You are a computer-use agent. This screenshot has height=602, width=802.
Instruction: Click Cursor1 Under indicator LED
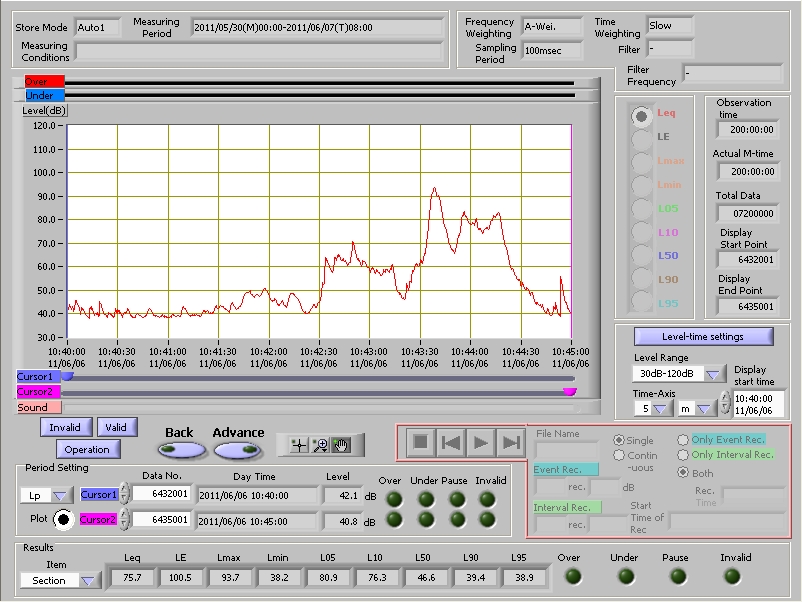[426, 499]
